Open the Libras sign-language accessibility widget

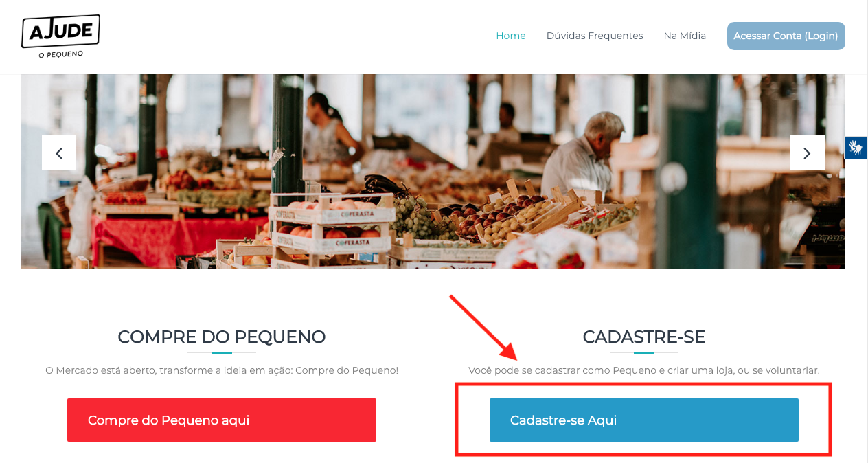point(856,148)
